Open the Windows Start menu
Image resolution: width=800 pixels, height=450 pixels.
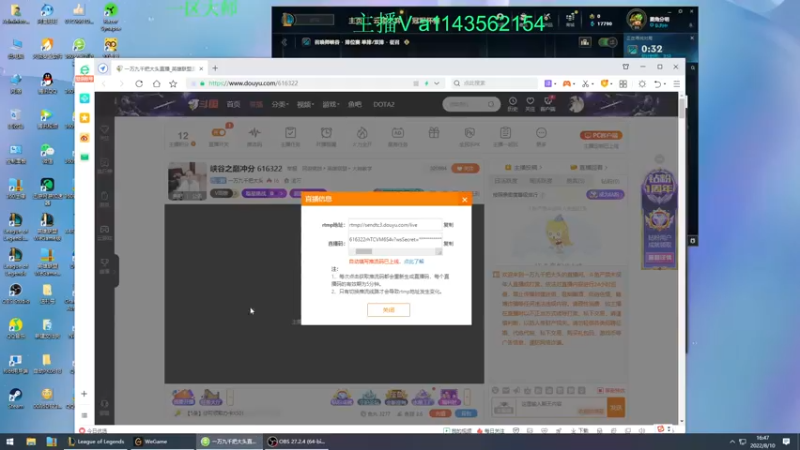[x=10, y=441]
